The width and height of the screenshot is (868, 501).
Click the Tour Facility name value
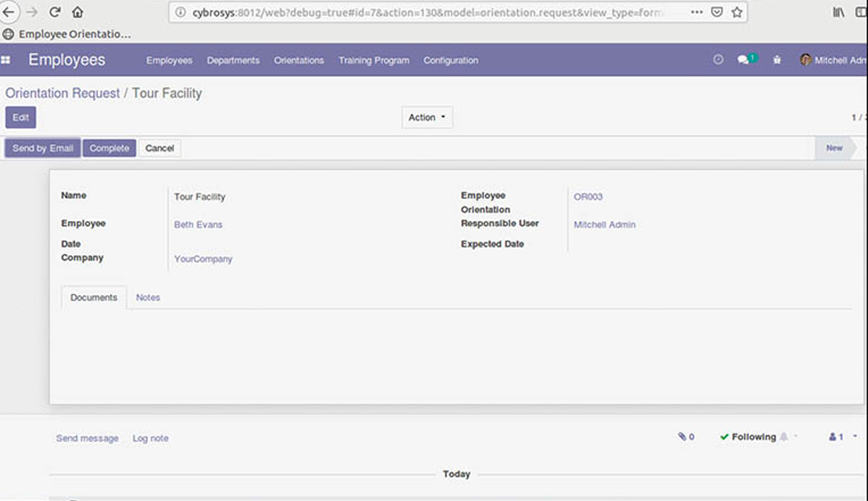click(x=200, y=196)
